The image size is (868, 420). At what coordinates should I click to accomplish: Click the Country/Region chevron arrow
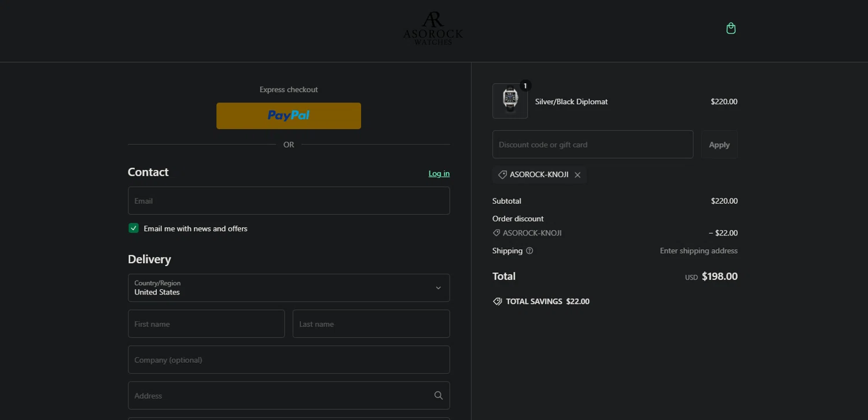438,288
